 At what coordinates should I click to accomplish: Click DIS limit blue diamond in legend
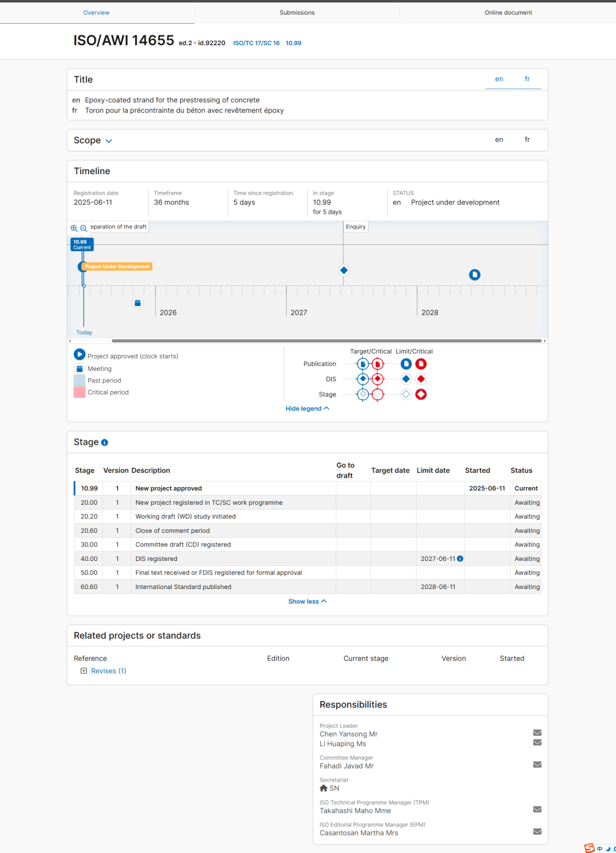pos(406,379)
